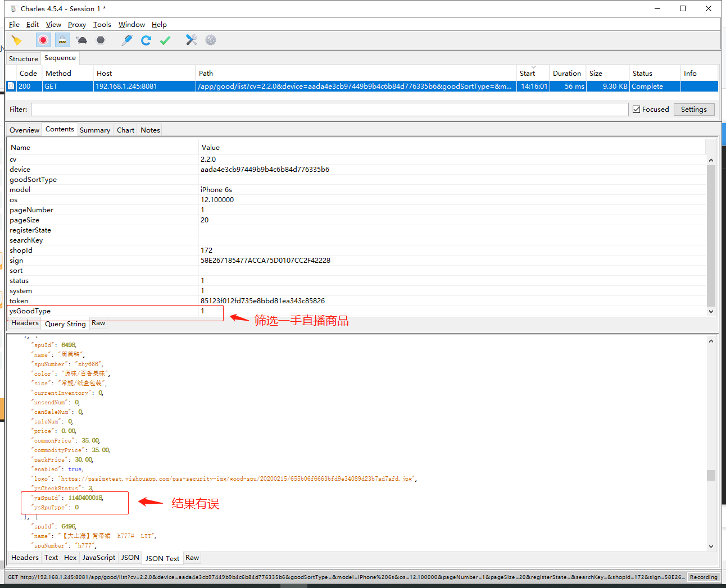Sort by the Size column header

point(607,73)
